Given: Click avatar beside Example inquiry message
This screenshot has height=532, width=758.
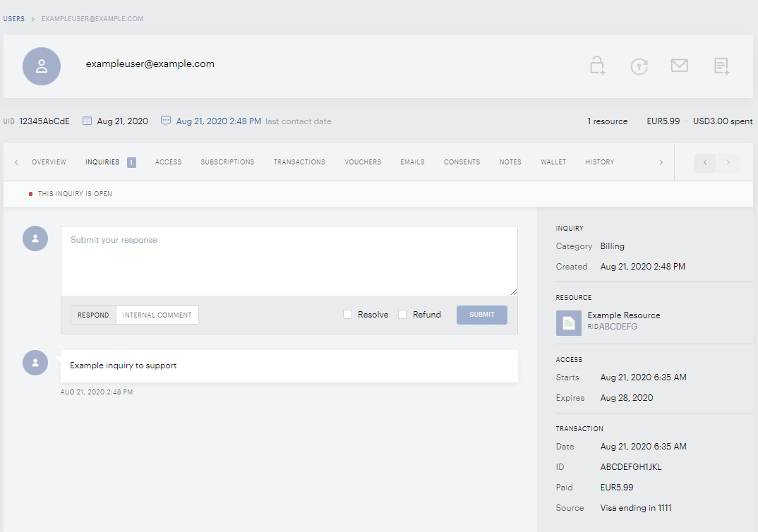Looking at the screenshot, I should (35, 363).
